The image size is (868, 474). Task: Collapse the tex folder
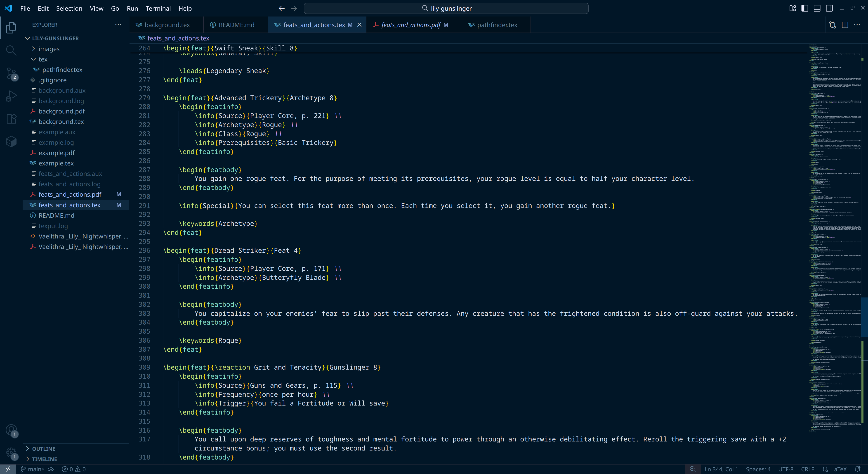click(x=43, y=59)
